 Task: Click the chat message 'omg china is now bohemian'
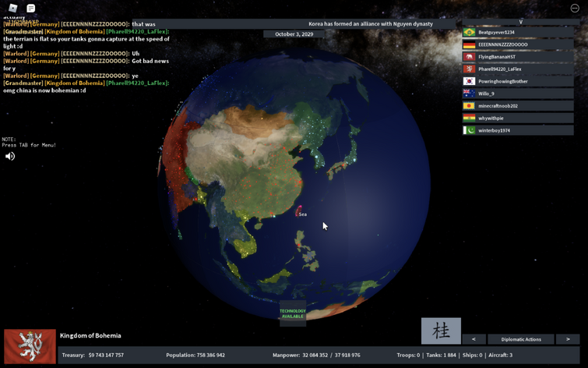pos(44,90)
